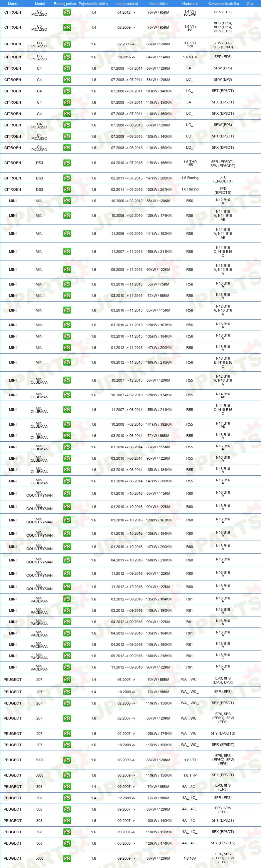Click the 1.6 16V body cell

click(190, 858)
